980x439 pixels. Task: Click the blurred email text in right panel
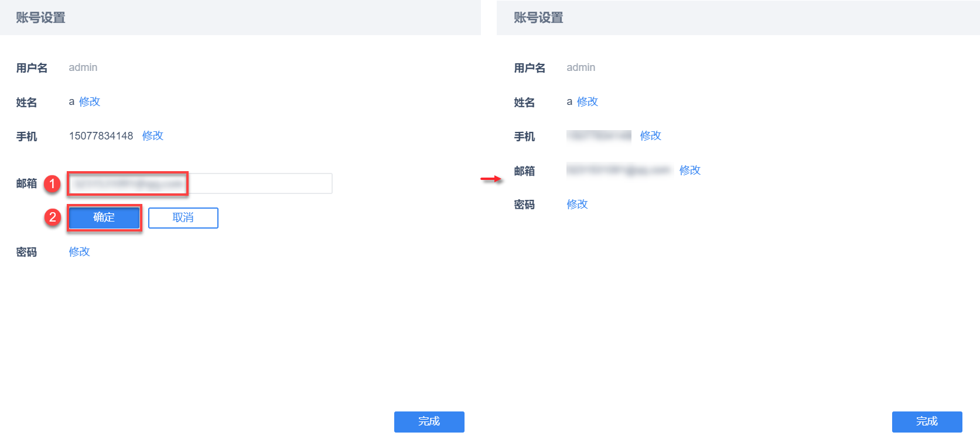(618, 171)
